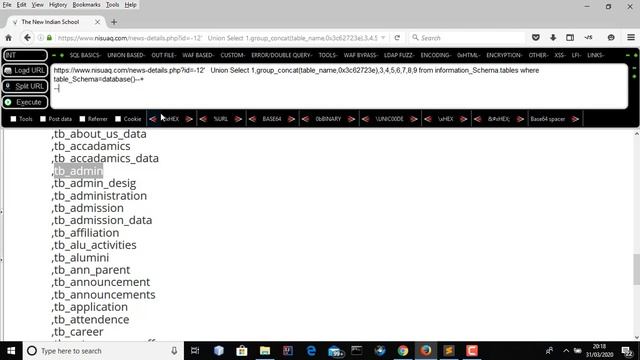Open Microsoft Edge from taskbar
Image resolution: width=640 pixels, height=360 pixels.
pos(311,351)
